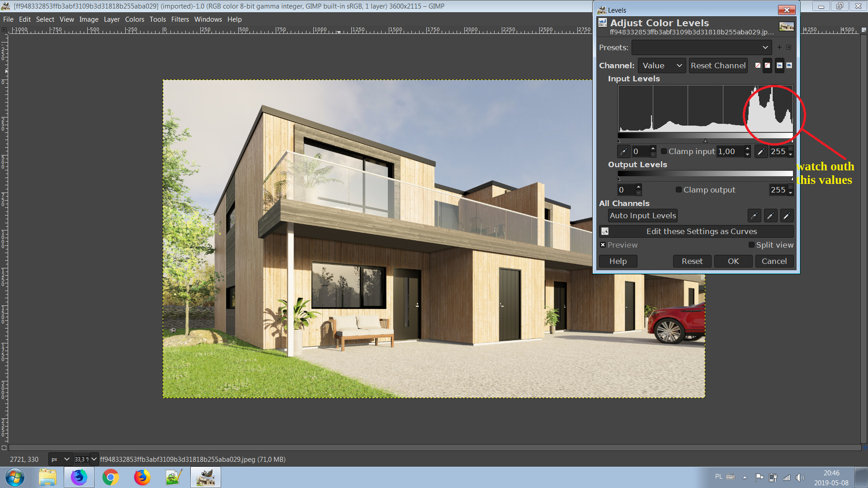Open File Explorer from the taskbar
Screen dimensions: 868x488
pyautogui.click(x=47, y=477)
